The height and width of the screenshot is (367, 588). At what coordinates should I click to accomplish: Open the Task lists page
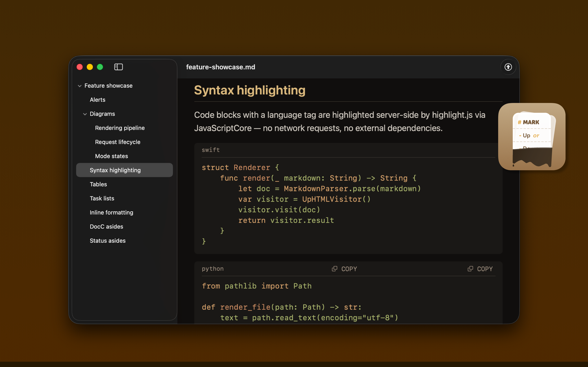coord(102,198)
